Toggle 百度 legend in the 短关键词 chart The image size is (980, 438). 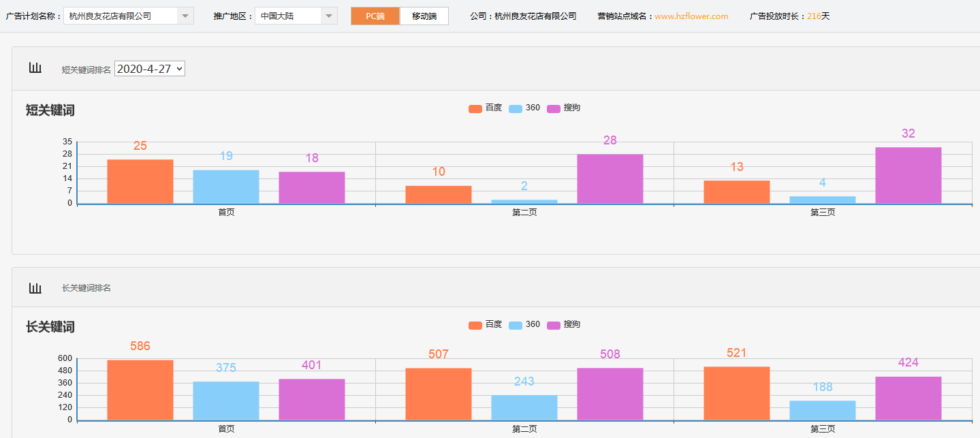point(485,108)
